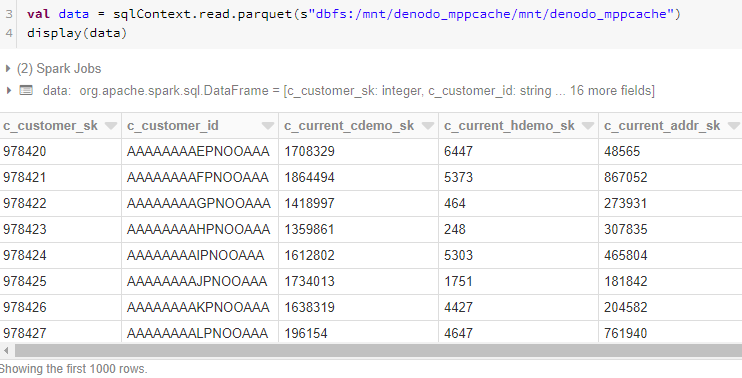
Task: Click hdemo value 4427
Action: pyautogui.click(x=458, y=308)
